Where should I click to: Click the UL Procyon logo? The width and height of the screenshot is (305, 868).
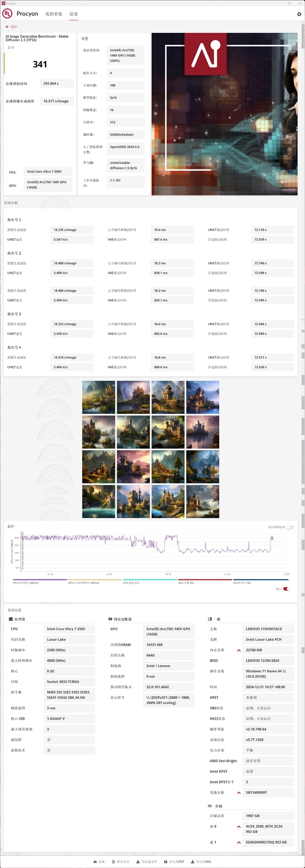tap(7, 14)
